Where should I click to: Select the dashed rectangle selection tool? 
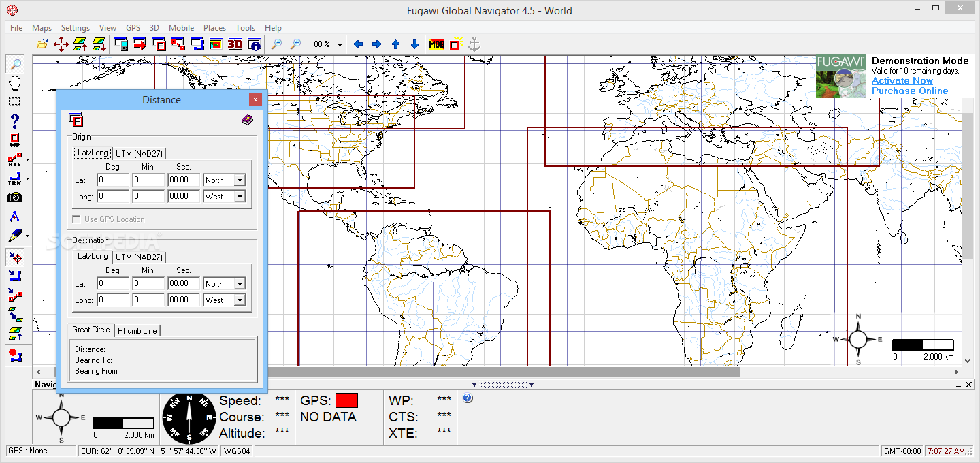click(15, 101)
